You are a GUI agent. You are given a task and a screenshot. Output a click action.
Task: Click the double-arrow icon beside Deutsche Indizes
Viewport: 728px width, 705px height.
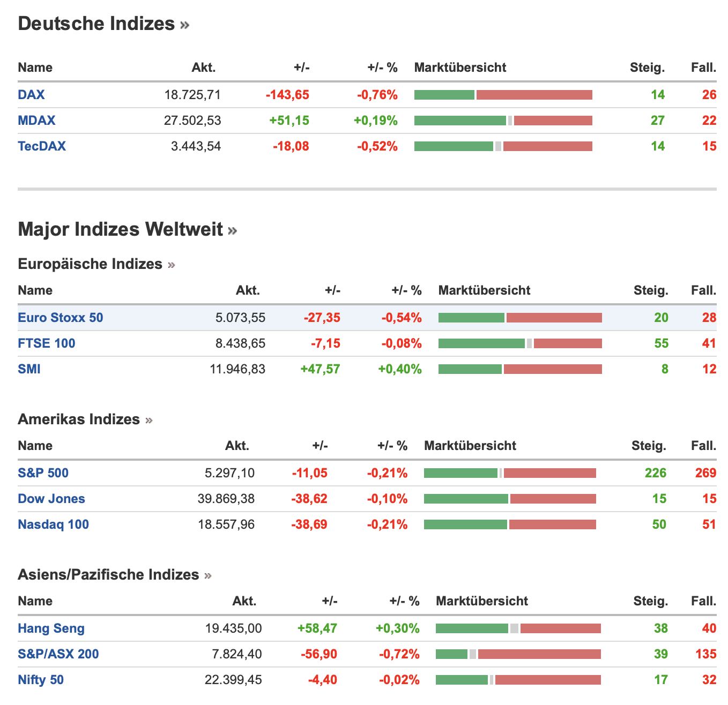[x=185, y=25]
